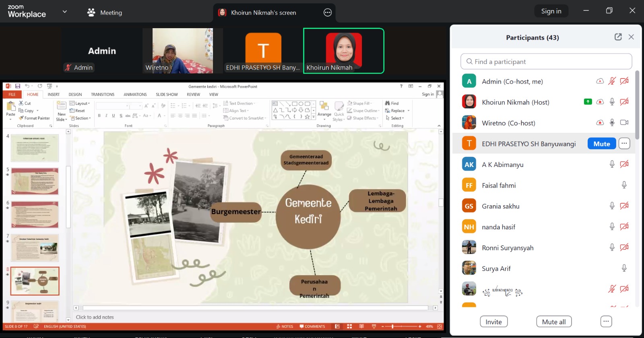The image size is (644, 338).
Task: Toggle Khoirun Nikmah's microphone
Action: (x=612, y=102)
